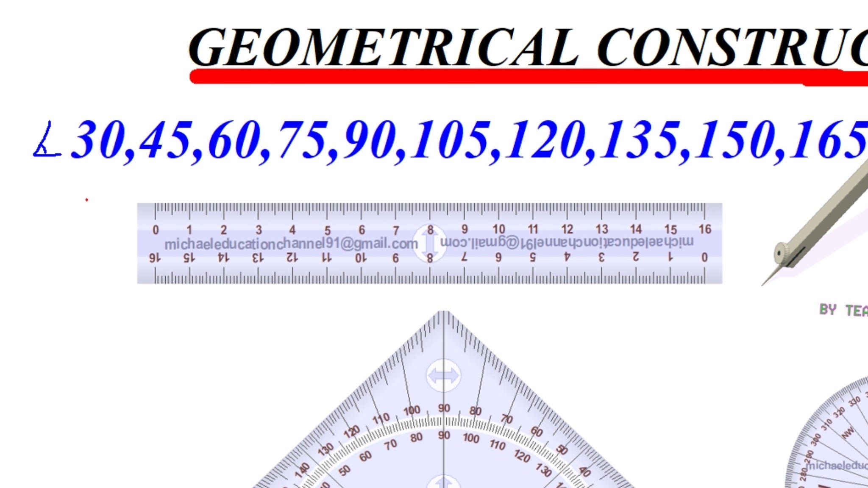Click the apex tip of the set square
This screenshot has height=488, width=868.
coord(443,313)
